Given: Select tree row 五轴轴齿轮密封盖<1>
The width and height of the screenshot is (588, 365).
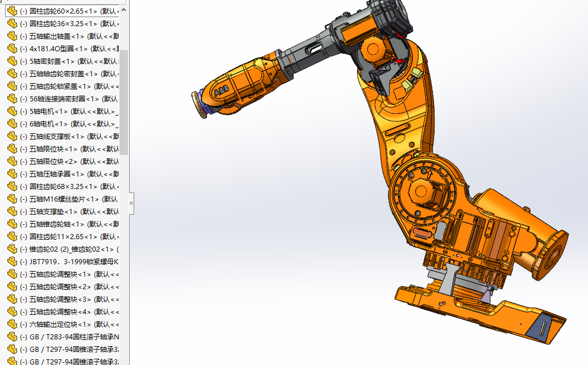Looking at the screenshot, I should click(x=63, y=74).
